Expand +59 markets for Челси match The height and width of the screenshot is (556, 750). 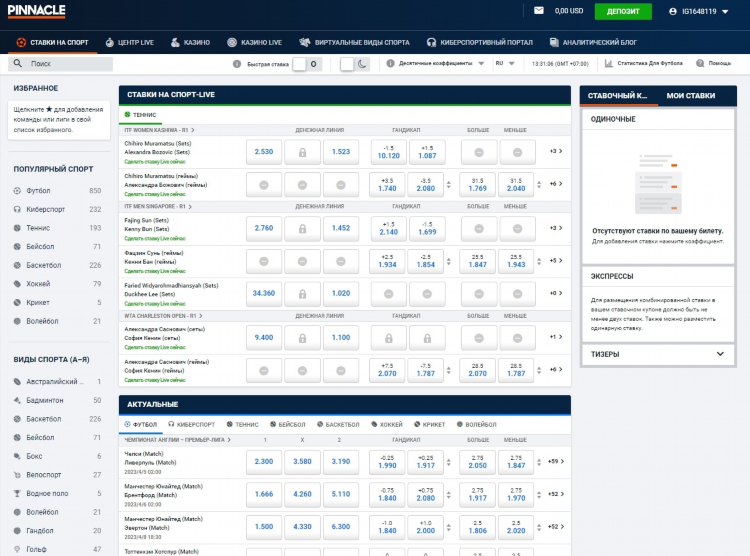click(x=556, y=461)
